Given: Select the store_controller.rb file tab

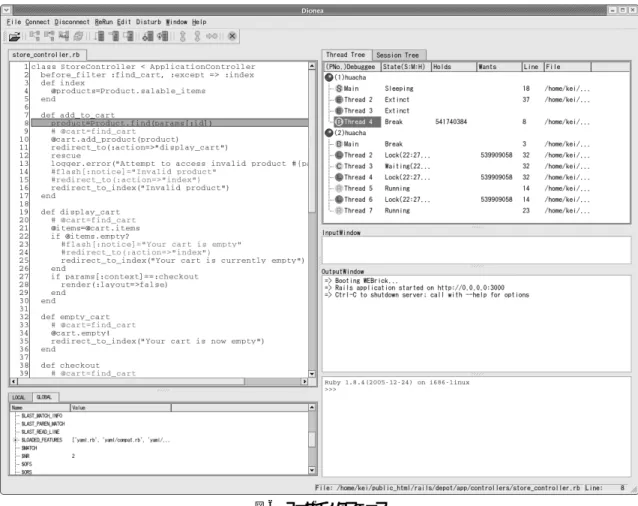Looking at the screenshot, I should 46,55.
